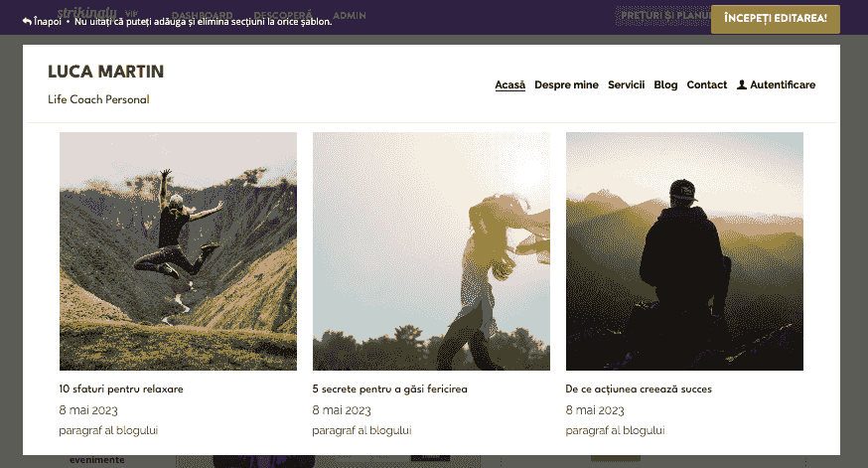Click the dimmed ADMIN header item

click(x=350, y=15)
